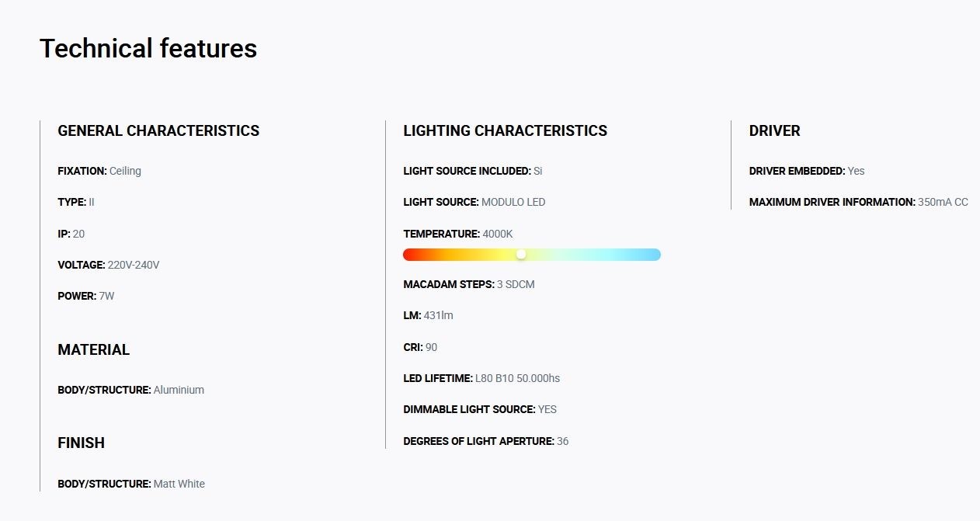Click the Technical features heading
The image size is (980, 521).
[148, 48]
